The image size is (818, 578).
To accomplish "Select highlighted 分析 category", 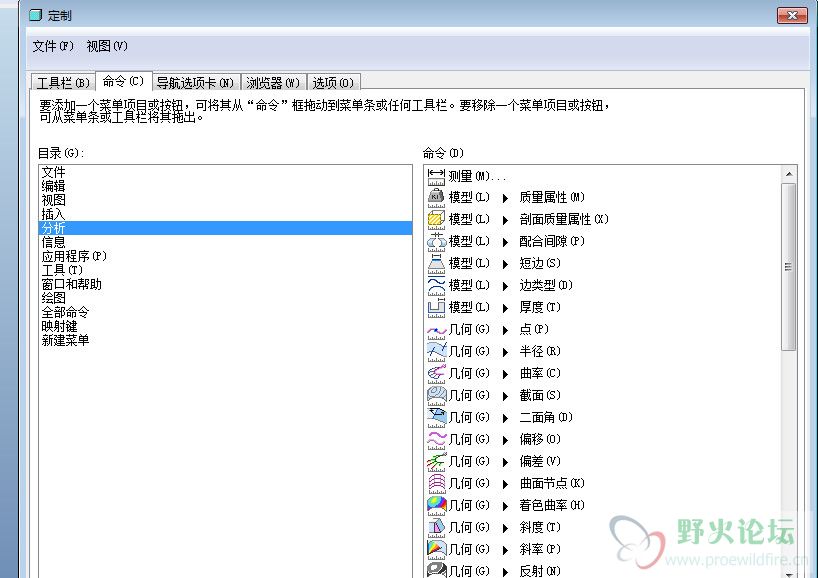I will [225, 228].
